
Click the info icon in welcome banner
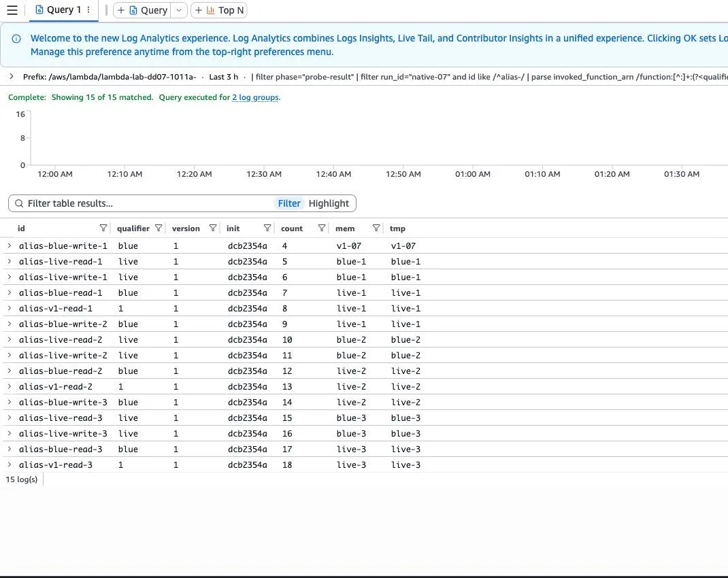tap(16, 39)
